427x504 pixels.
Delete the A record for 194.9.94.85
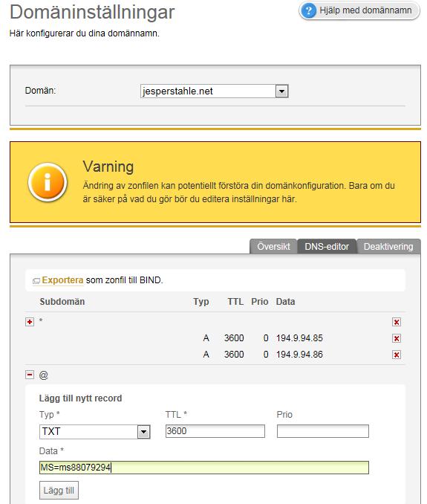pos(397,338)
